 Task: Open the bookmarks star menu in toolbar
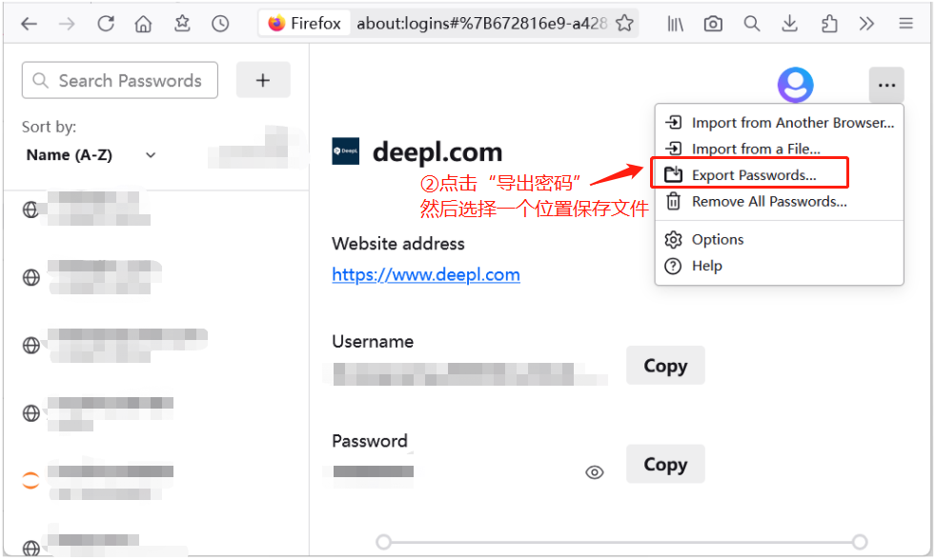tap(182, 23)
